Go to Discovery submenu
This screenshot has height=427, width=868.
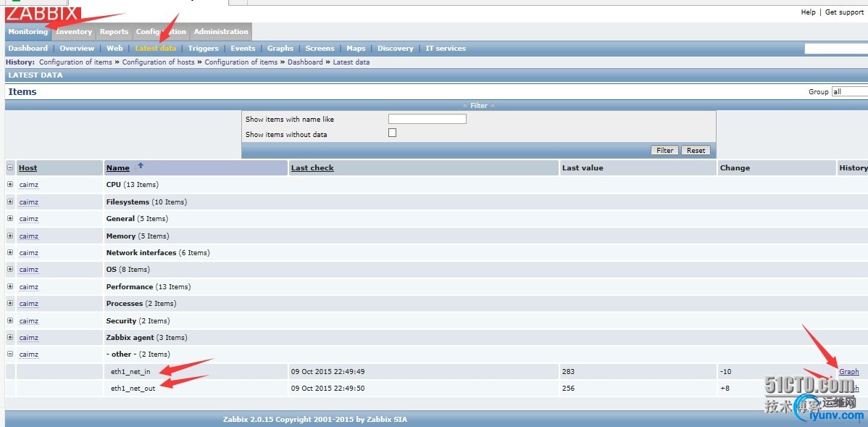tap(396, 48)
